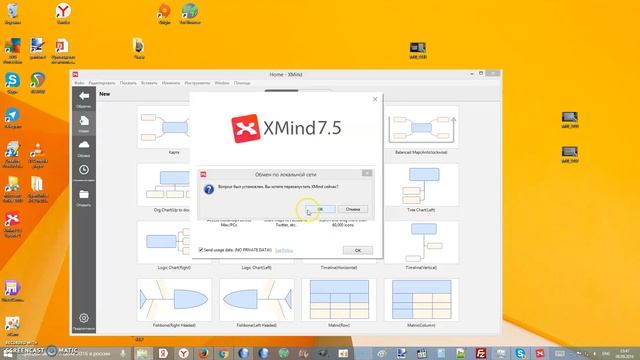Select the Yandex desktop shortcut icon
This screenshot has width=640, height=360.
pyautogui.click(x=63, y=12)
